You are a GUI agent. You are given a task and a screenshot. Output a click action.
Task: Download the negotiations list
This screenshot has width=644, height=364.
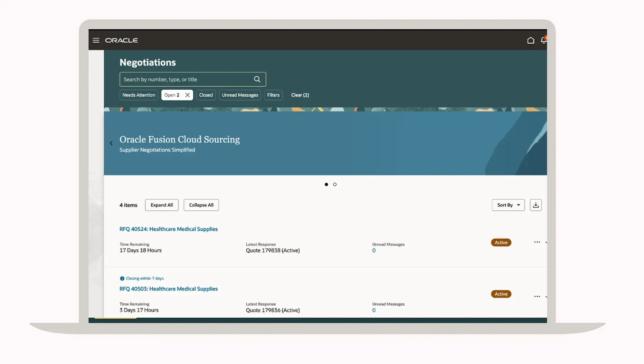536,205
